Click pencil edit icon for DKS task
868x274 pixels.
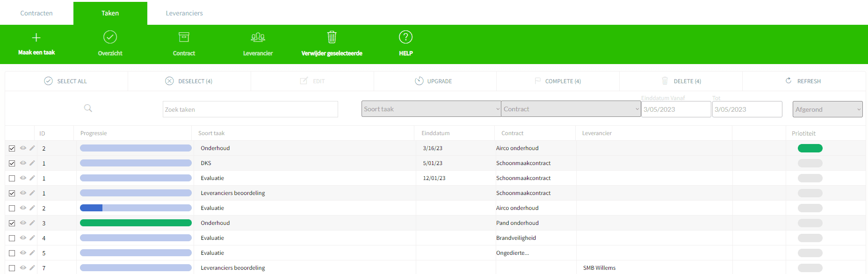[x=32, y=163]
